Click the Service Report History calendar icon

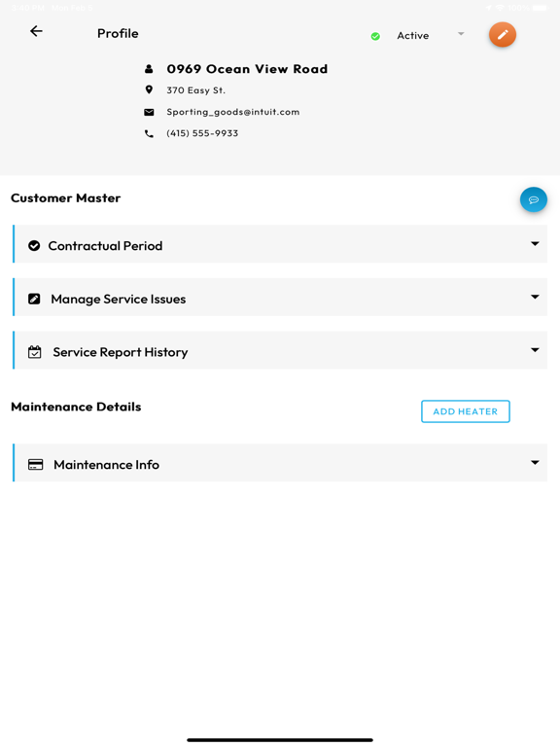pyautogui.click(x=34, y=352)
